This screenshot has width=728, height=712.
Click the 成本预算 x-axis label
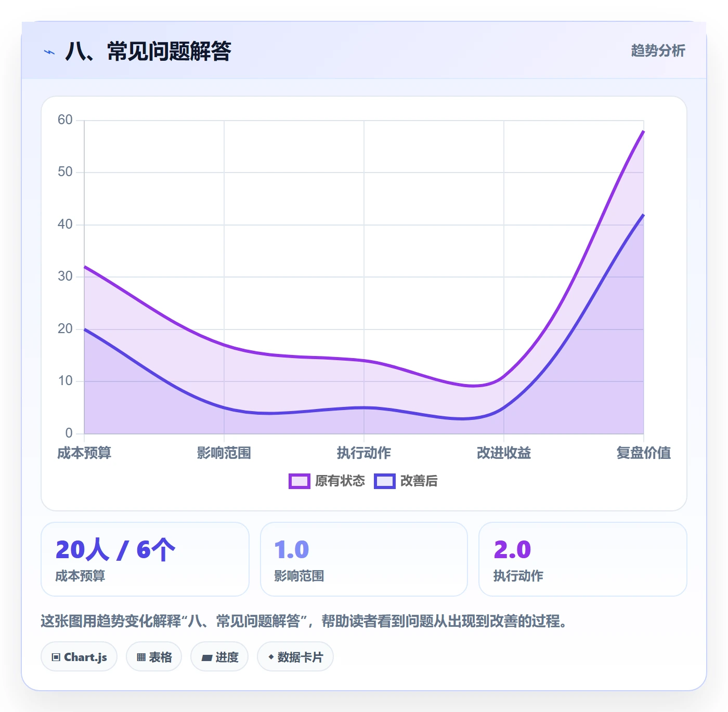pos(84,453)
